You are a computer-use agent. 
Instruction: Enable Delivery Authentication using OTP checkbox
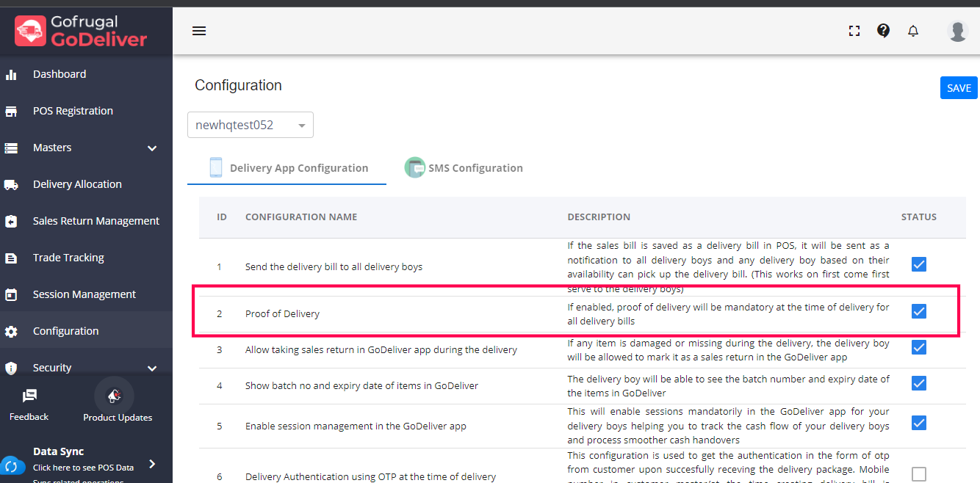(919, 474)
